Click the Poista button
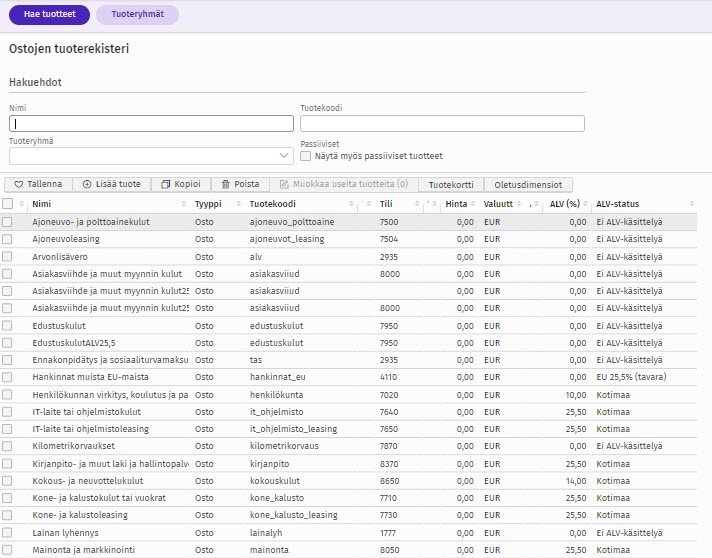Image resolution: width=712 pixels, height=558 pixels. pyautogui.click(x=240, y=184)
